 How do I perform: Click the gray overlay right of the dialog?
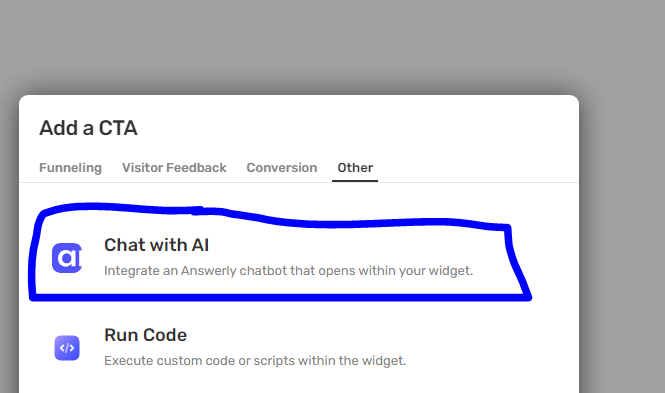623,244
